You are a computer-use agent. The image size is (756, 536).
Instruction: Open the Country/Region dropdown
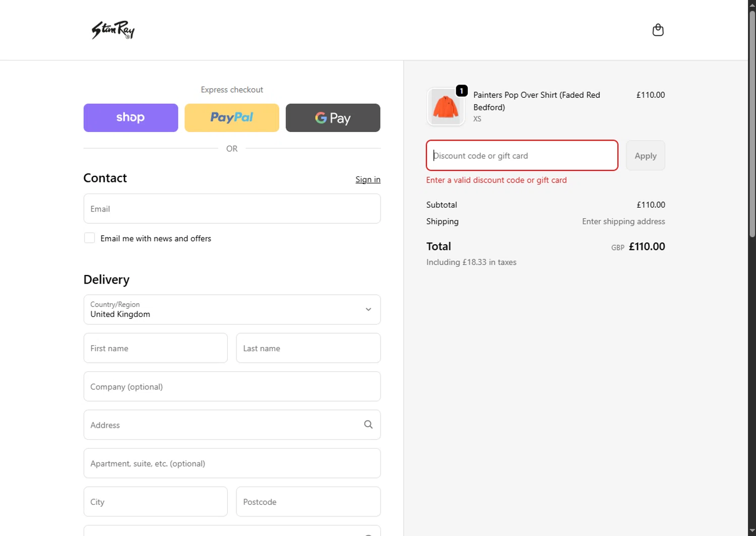232,309
